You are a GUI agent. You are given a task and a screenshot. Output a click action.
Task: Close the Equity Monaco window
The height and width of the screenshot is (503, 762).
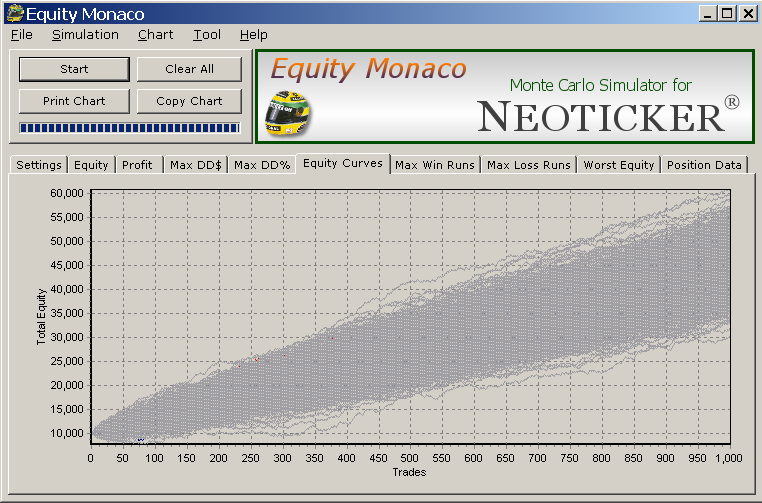tap(748, 14)
